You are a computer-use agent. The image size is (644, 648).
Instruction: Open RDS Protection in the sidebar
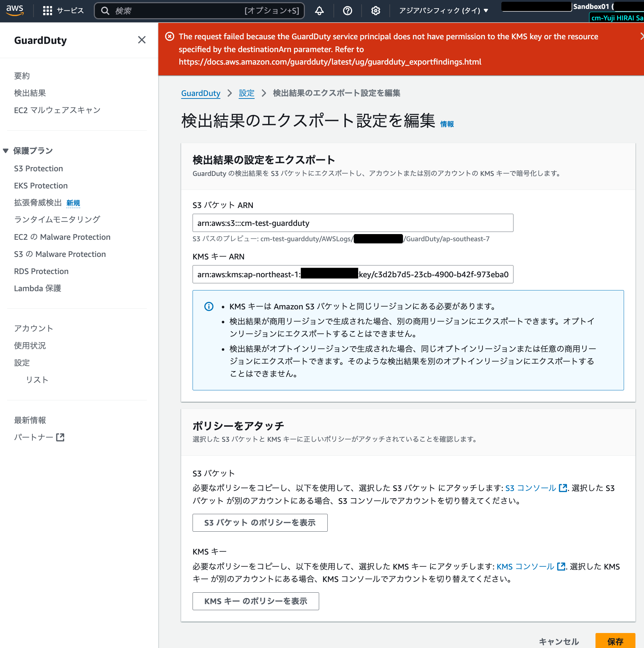(x=41, y=271)
